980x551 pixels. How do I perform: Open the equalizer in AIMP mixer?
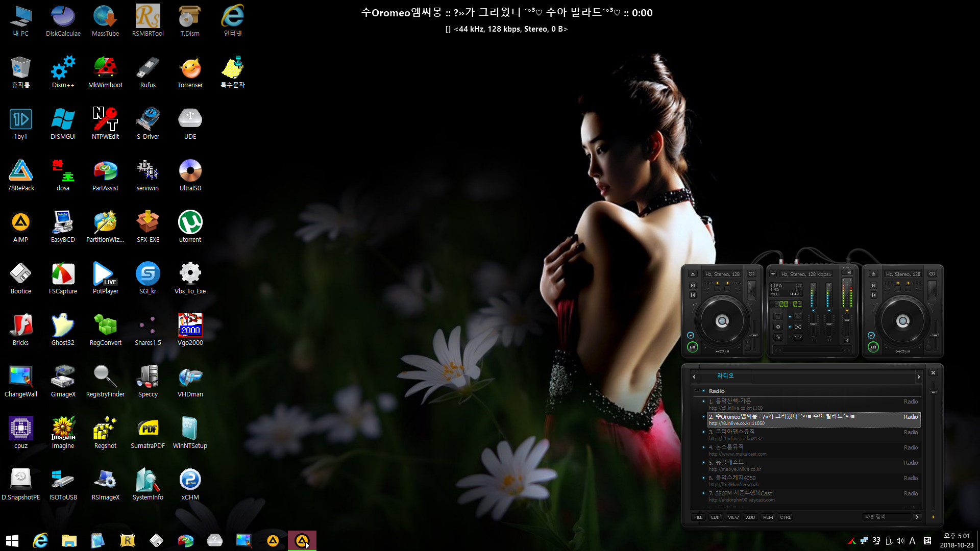(798, 316)
